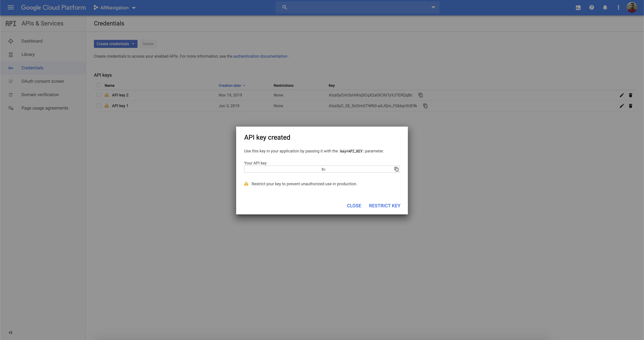Open the Help question mark icon
This screenshot has width=644, height=340.
pyautogui.click(x=592, y=8)
